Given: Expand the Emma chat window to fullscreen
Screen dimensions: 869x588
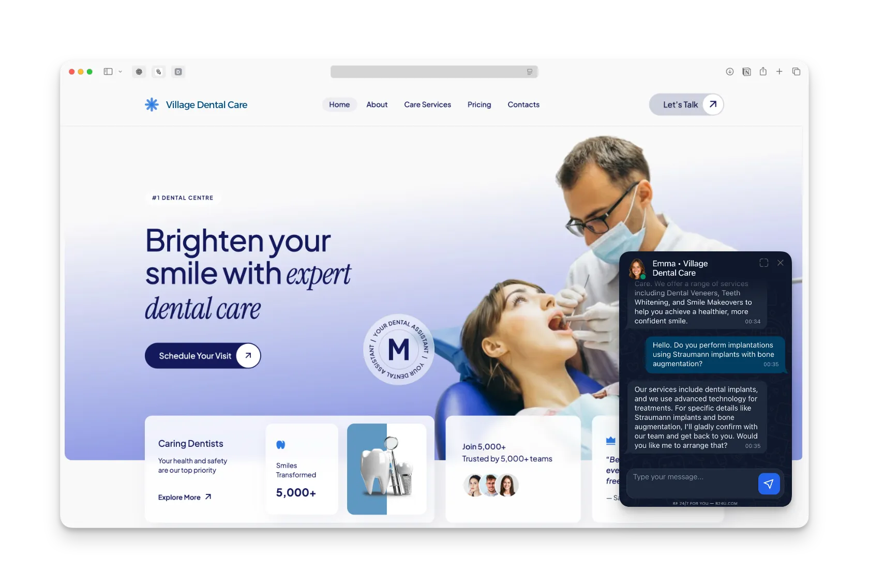Looking at the screenshot, I should click(763, 263).
